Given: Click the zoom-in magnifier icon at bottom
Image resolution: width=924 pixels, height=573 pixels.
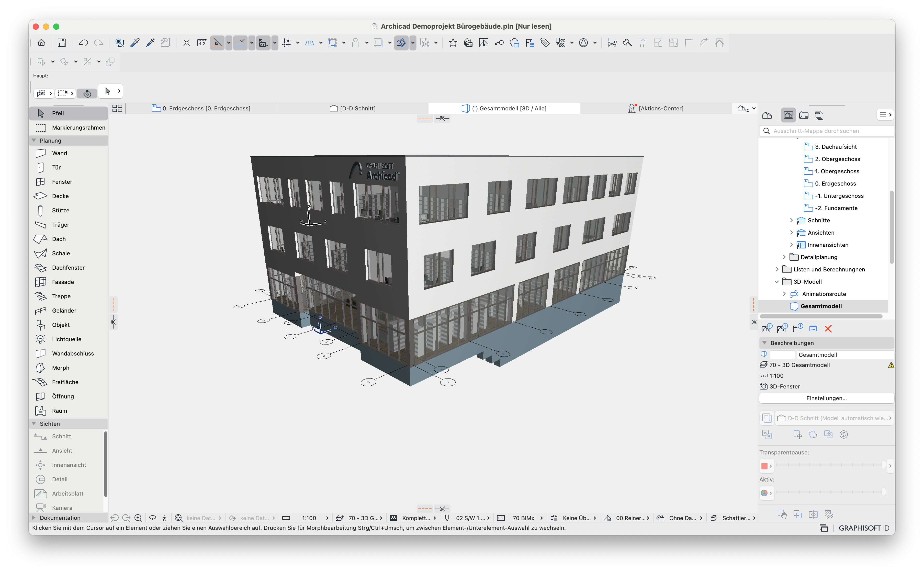Looking at the screenshot, I should click(x=138, y=518).
